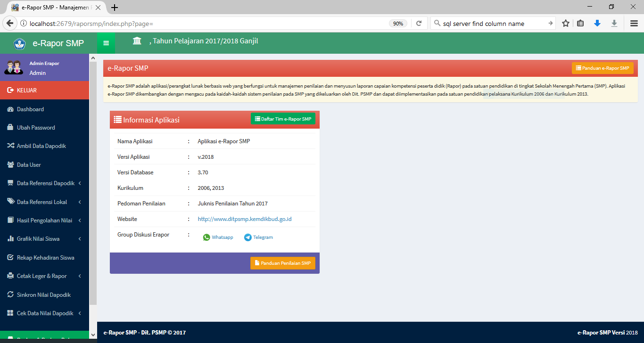
Task: Select Ambil Data Dapodik menu
Action: tap(44, 146)
